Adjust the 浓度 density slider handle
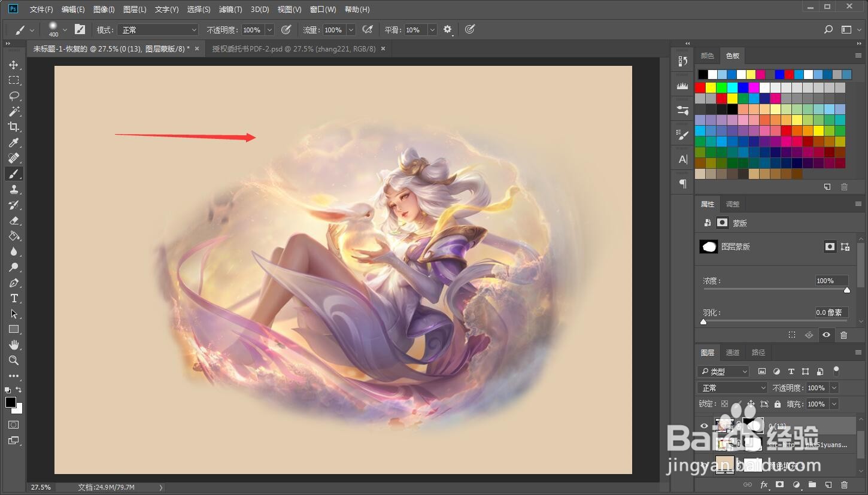 point(846,290)
